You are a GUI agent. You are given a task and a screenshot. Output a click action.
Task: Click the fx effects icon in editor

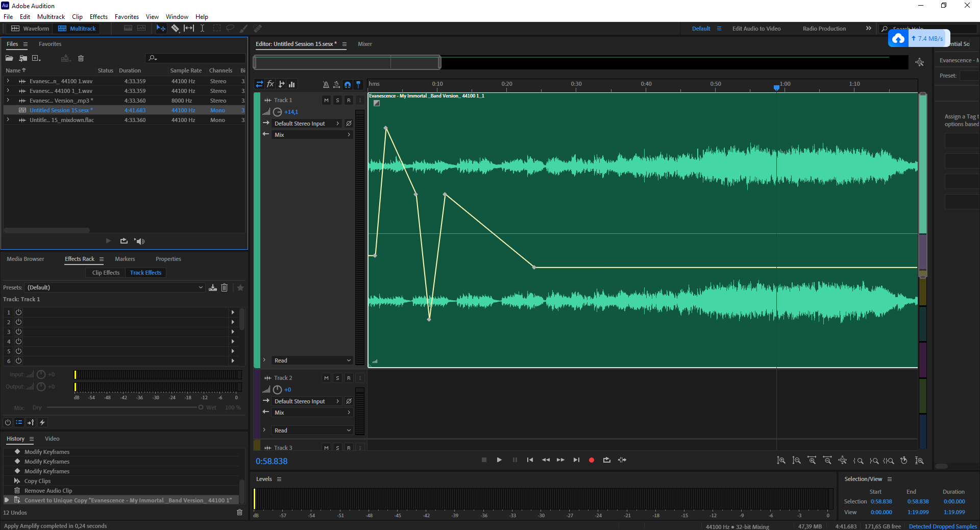click(x=271, y=84)
